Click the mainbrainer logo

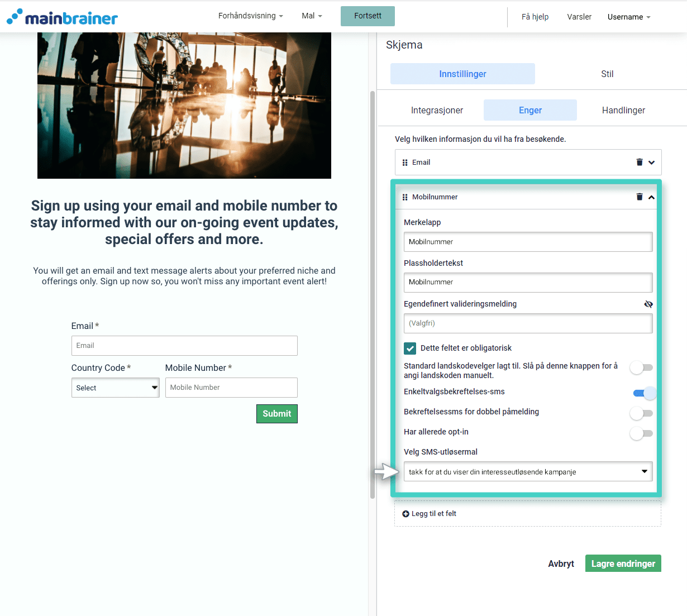(x=61, y=17)
